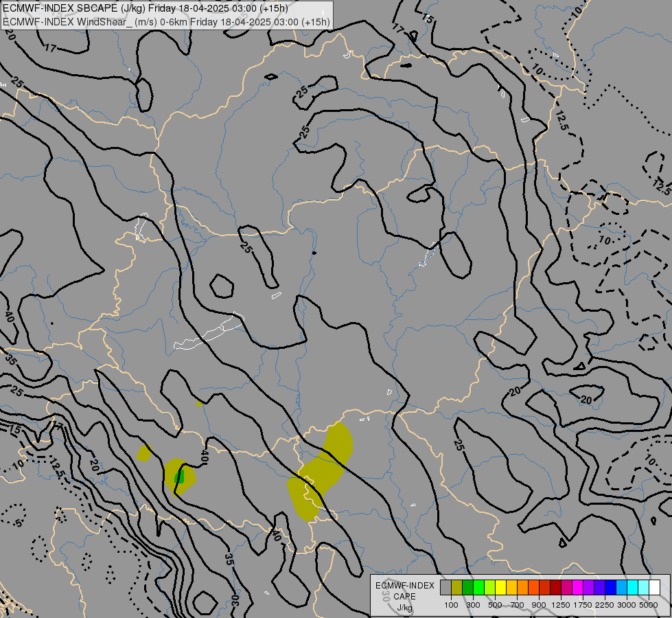Click the 'J/kg' unit label in the legend
Viewport: 672px width, 618px height.
[404, 608]
